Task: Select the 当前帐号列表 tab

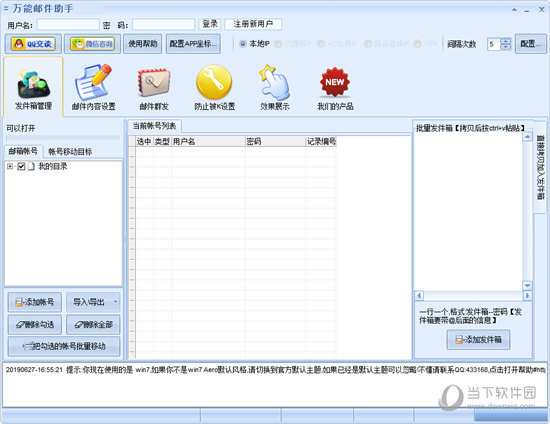Action: coord(154,126)
